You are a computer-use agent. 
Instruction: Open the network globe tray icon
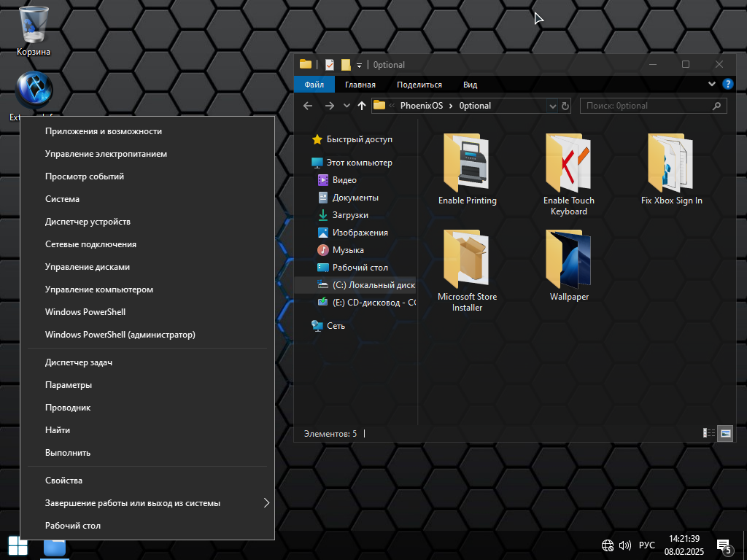pos(608,545)
